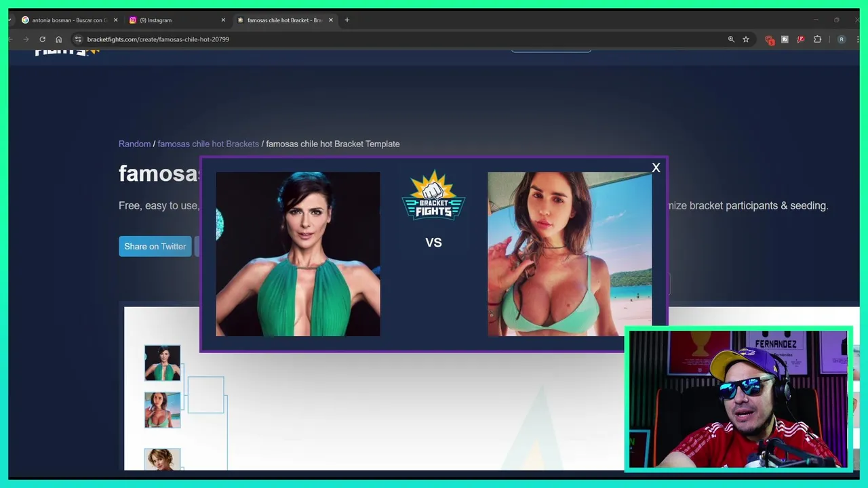Image resolution: width=868 pixels, height=488 pixels.
Task: Click the bracket template description text
Action: (473, 205)
